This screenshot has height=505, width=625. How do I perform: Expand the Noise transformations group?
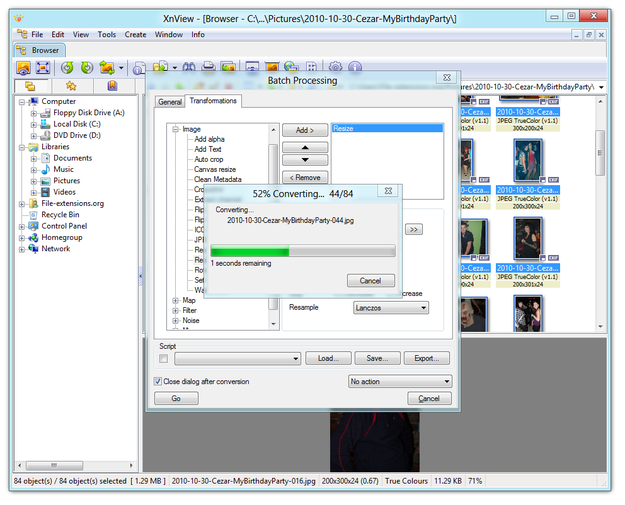175,320
